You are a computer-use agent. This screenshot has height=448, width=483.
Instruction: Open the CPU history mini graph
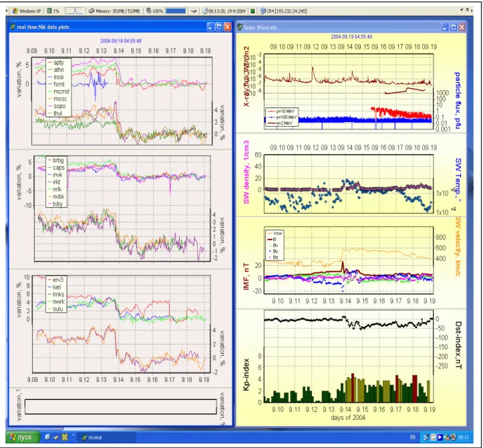(74, 11)
